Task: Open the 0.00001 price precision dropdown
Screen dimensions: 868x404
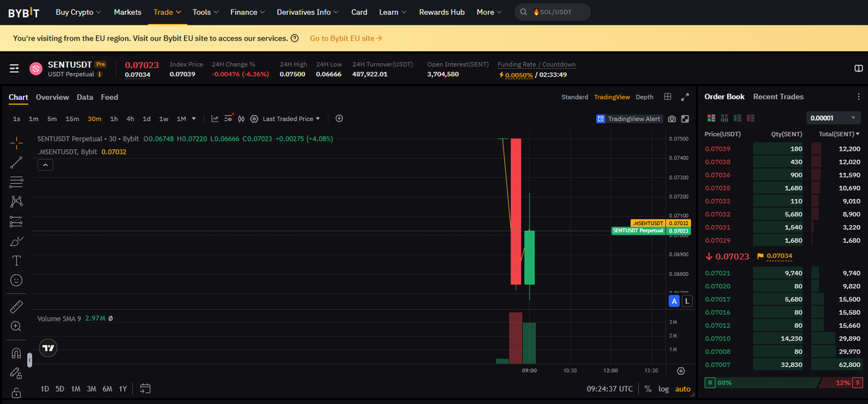Action: pyautogui.click(x=834, y=118)
